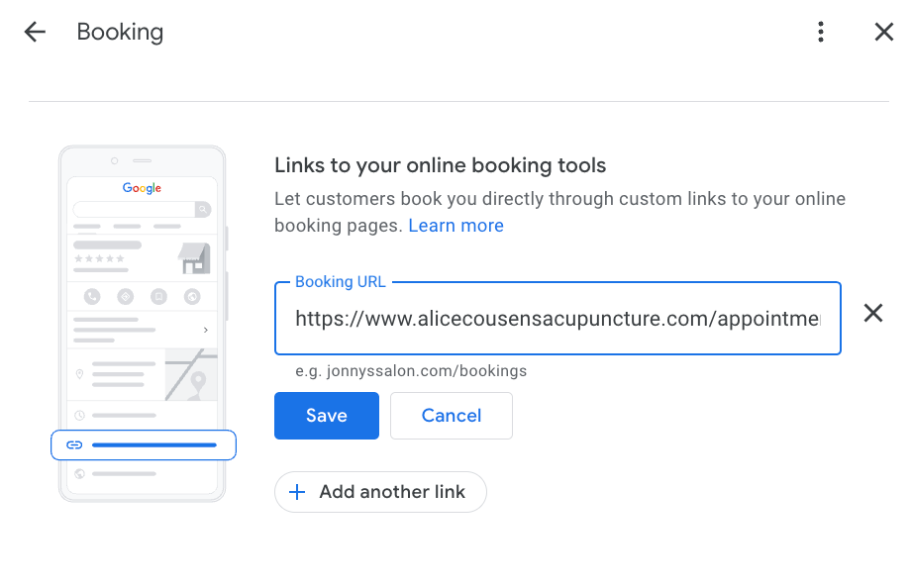Expand the chevron arrow in phone preview

click(205, 330)
